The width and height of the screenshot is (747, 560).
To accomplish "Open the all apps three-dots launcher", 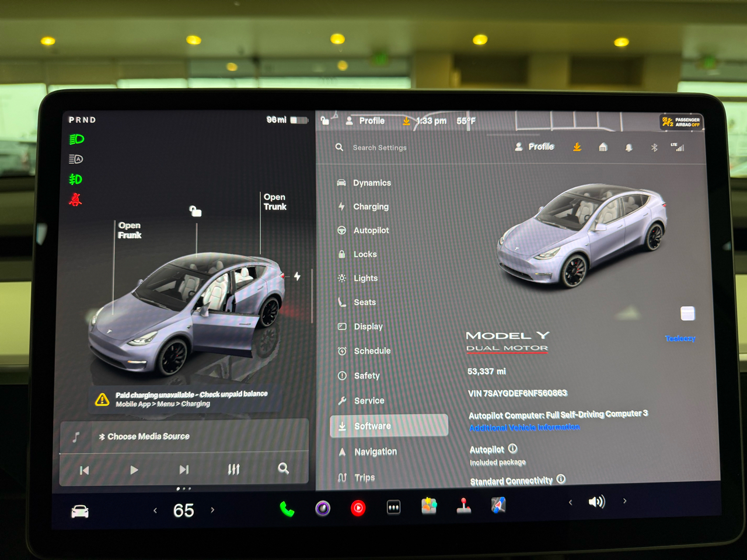I will (x=394, y=508).
